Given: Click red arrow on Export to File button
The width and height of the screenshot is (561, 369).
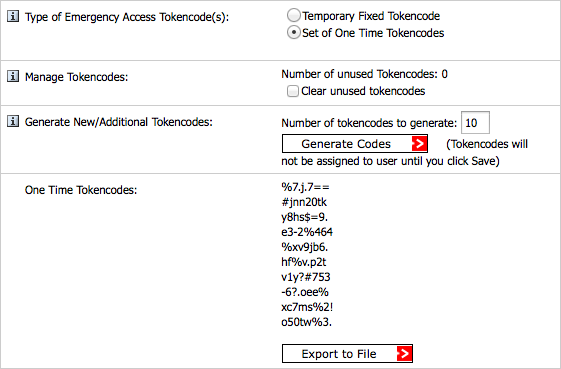Looking at the screenshot, I should point(404,354).
